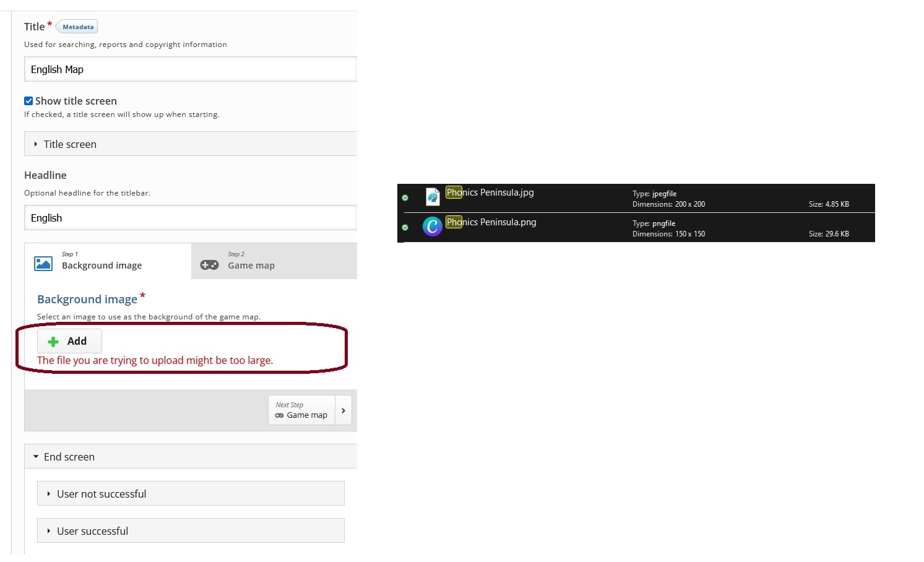This screenshot has width=924, height=562.
Task: Select the Step 1 Background image tab
Action: click(108, 261)
